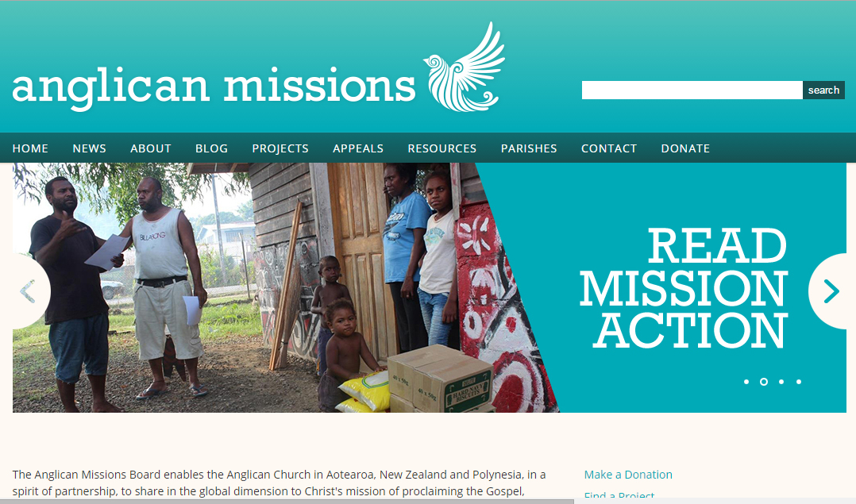
Task: Select the third carousel dot
Action: pos(781,382)
